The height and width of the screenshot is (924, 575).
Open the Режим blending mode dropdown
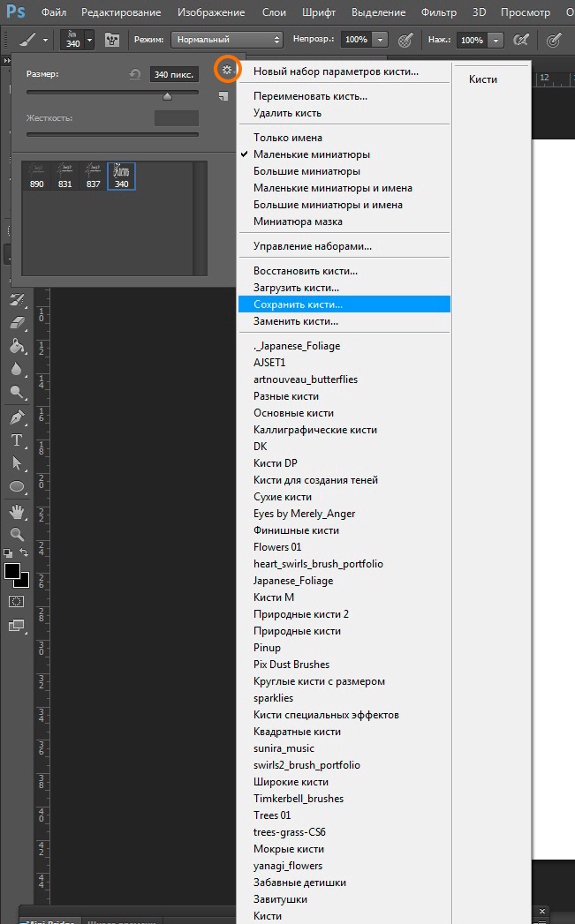coord(226,40)
